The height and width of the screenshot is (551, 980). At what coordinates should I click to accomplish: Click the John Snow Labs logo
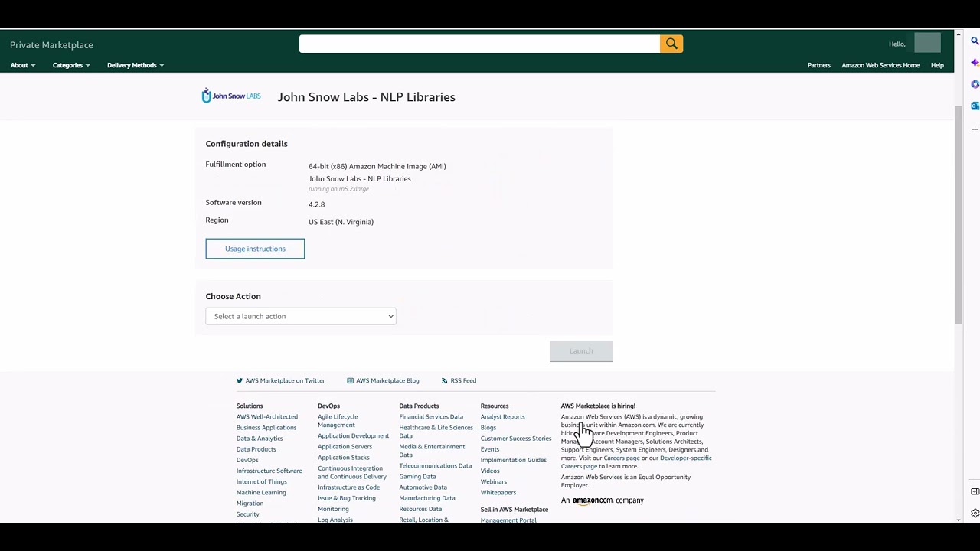tap(231, 96)
